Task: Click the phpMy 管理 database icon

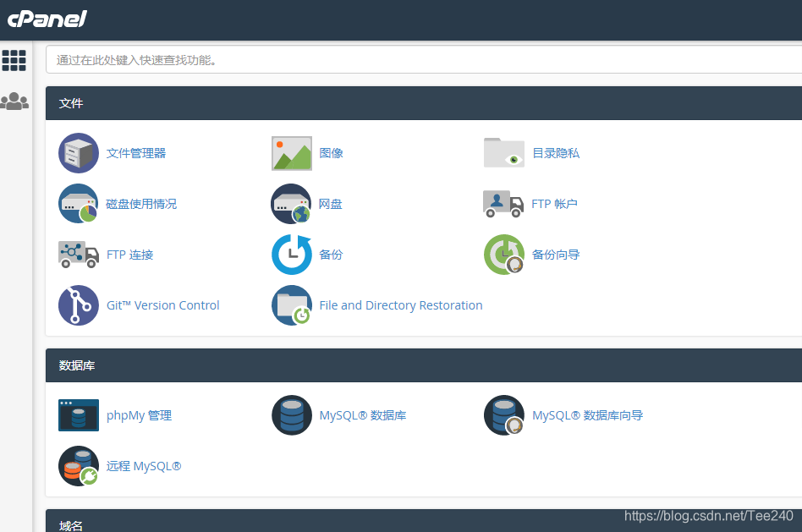Action: (79, 414)
